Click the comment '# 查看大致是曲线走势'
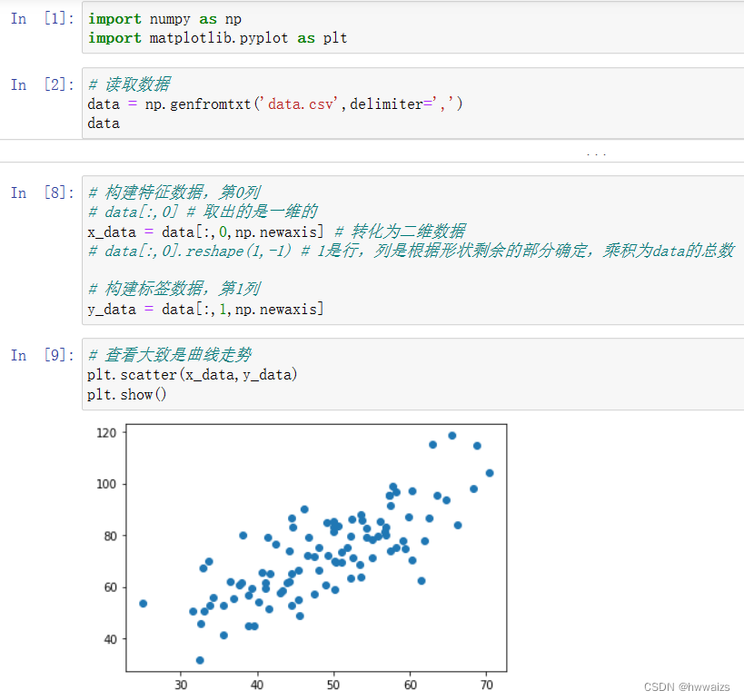 click(x=170, y=355)
